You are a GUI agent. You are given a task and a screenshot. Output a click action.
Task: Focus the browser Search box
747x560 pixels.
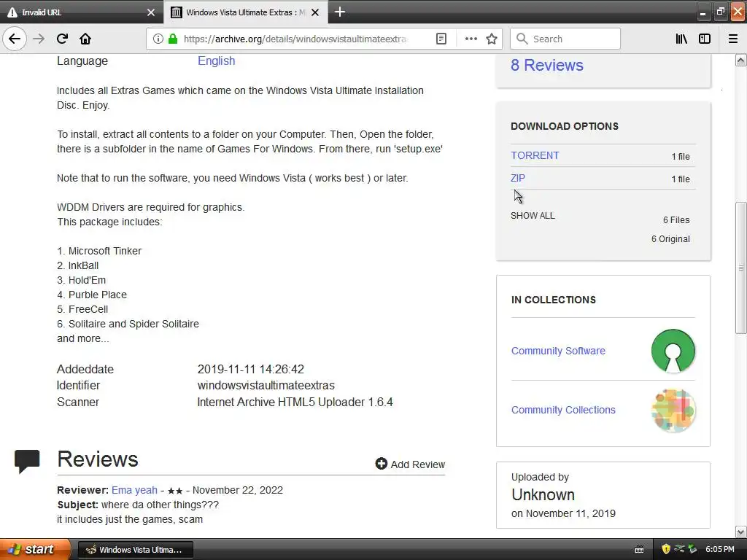[x=565, y=39]
